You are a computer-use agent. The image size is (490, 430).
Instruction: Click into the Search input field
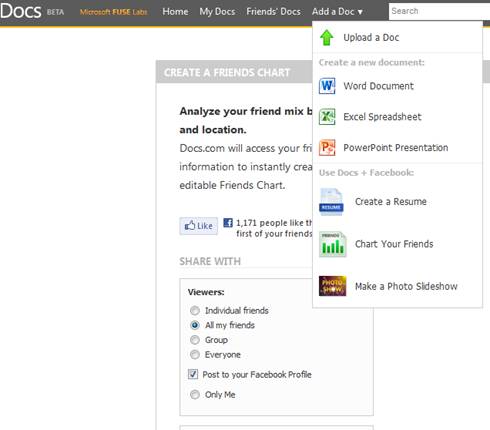pyautogui.click(x=439, y=11)
